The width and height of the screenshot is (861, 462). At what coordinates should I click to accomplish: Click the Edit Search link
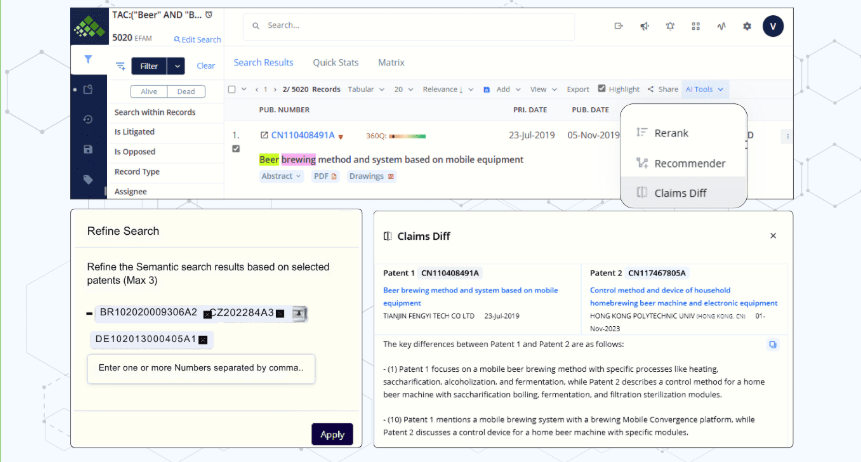click(197, 40)
